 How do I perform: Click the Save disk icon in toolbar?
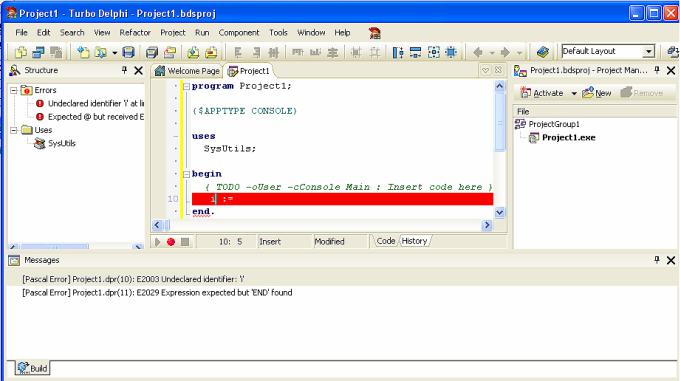[x=128, y=52]
